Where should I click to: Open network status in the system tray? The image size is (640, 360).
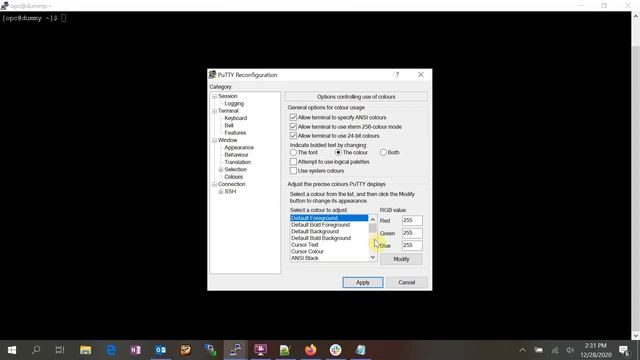click(555, 350)
